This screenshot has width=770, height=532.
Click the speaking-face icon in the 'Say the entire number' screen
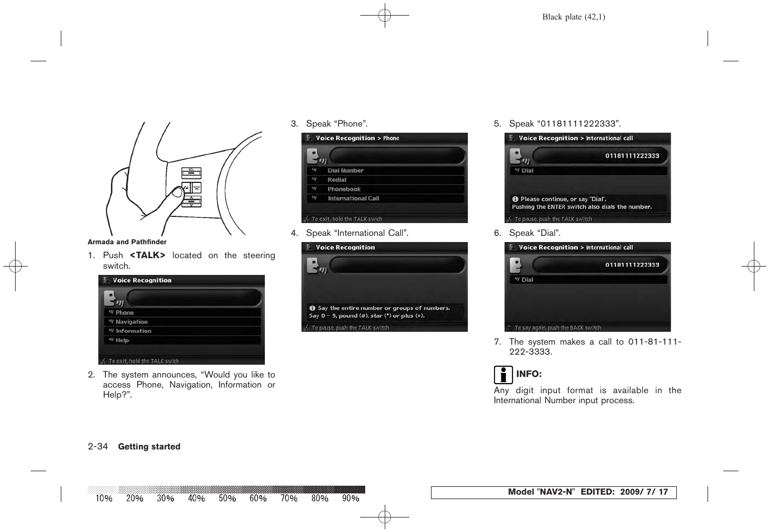click(316, 266)
